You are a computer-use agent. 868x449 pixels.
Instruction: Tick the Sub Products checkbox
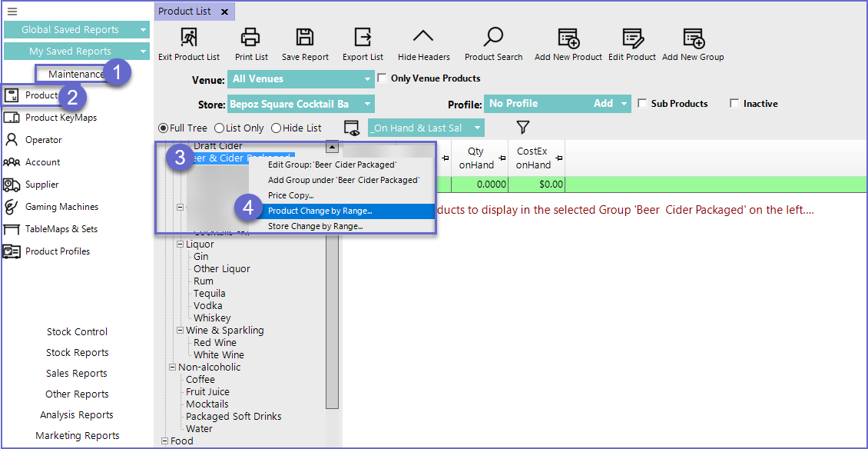click(x=643, y=104)
